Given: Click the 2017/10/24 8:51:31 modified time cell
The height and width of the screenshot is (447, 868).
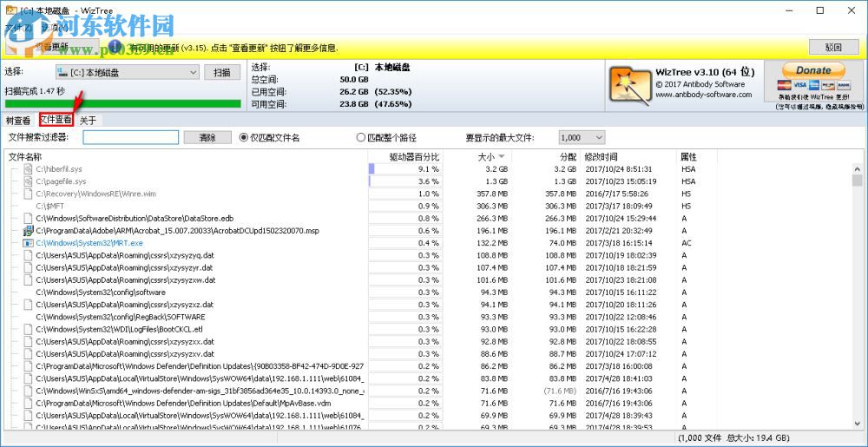Looking at the screenshot, I should click(x=618, y=169).
